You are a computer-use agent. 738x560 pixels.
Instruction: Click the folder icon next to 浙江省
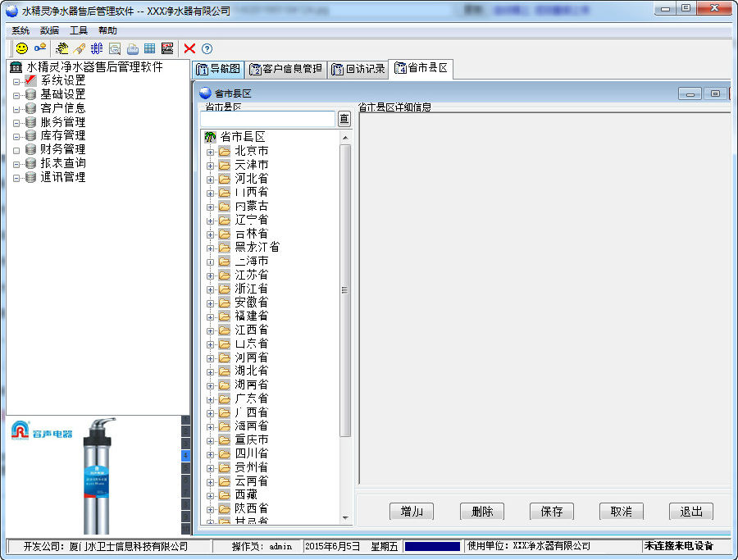tap(225, 289)
